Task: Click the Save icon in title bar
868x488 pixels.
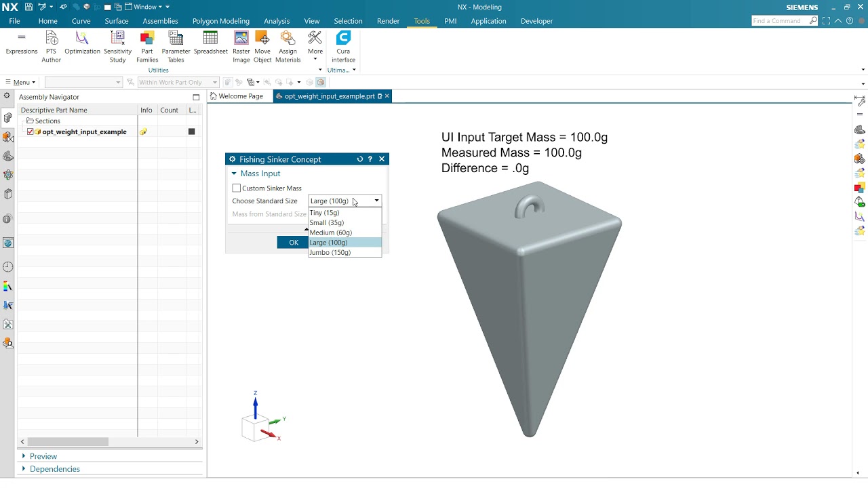Action: [28, 7]
